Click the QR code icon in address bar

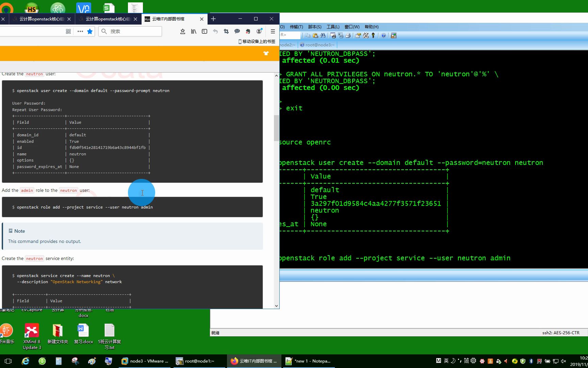[x=68, y=31]
